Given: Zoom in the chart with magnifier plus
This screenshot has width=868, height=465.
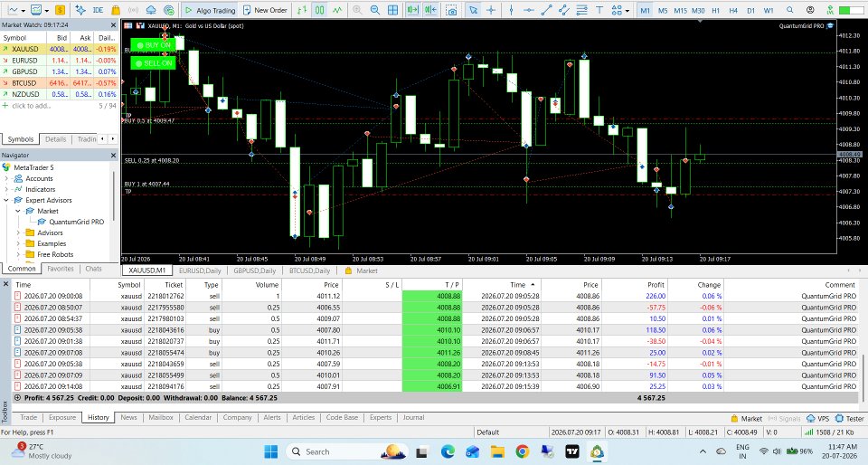Looking at the screenshot, I should click(x=358, y=10).
